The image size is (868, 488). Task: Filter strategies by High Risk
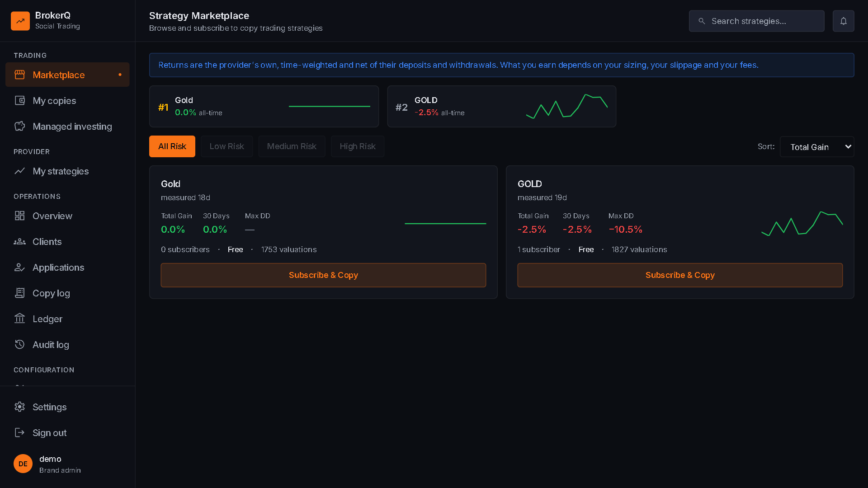[x=358, y=146]
